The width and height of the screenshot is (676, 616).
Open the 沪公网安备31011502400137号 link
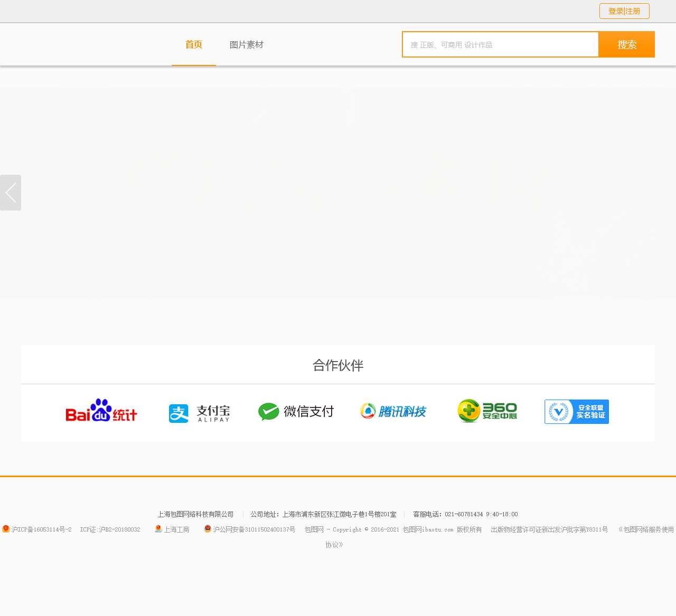click(254, 529)
